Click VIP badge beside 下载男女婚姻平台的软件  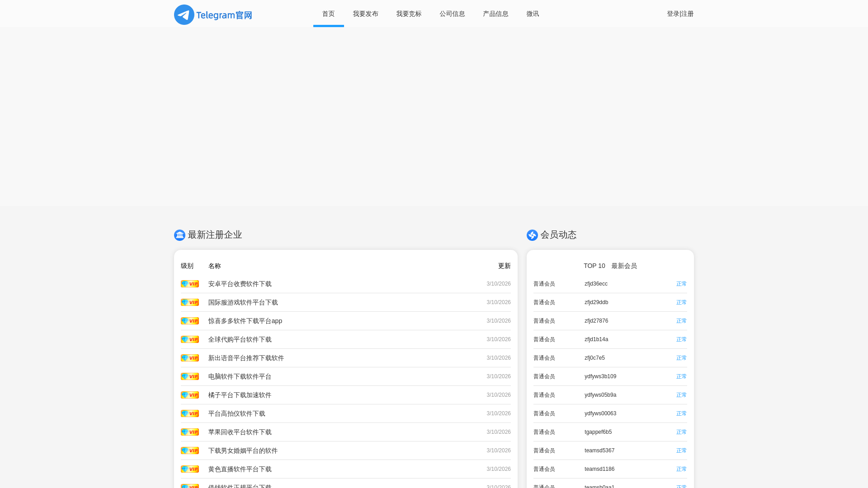point(190,450)
